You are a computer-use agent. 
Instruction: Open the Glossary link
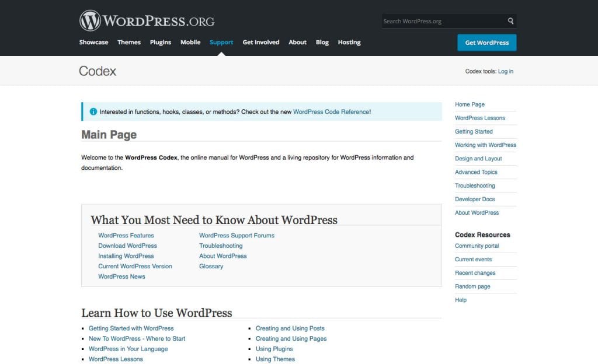click(x=211, y=266)
